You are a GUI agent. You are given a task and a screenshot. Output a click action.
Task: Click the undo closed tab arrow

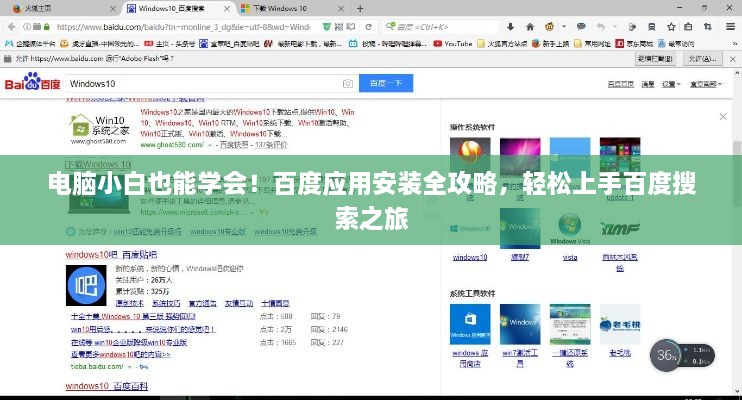pos(601,27)
